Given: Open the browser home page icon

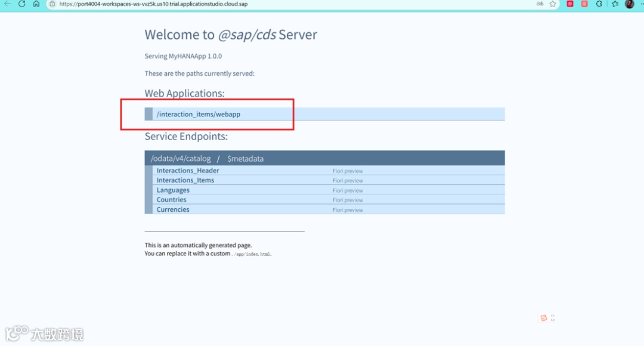Looking at the screenshot, I should 36,4.
